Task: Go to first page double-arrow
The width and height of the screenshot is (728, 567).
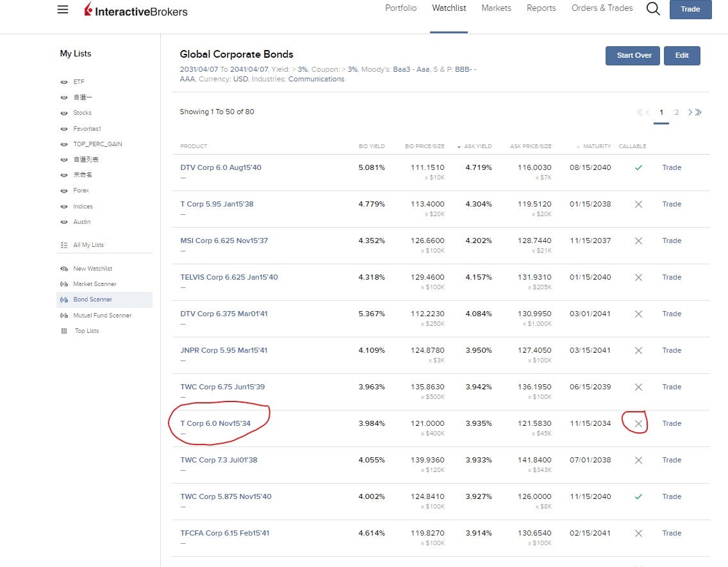Action: [x=640, y=112]
